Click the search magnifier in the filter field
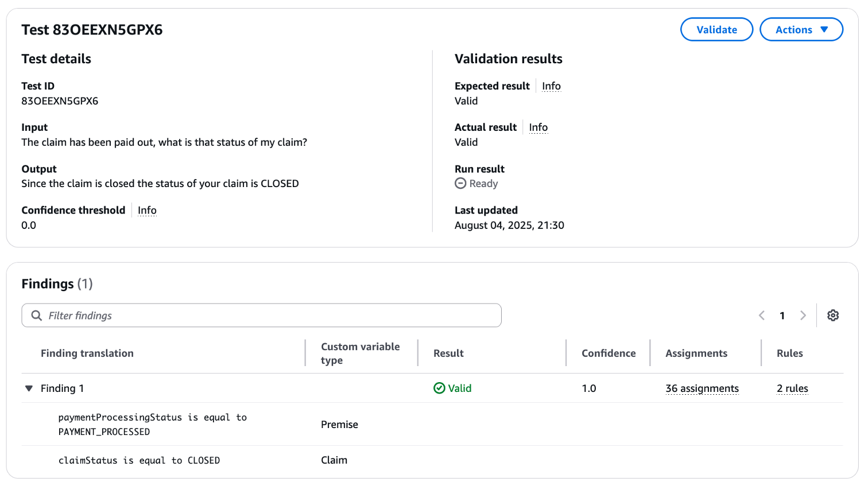Image resolution: width=868 pixels, height=490 pixels. click(37, 315)
